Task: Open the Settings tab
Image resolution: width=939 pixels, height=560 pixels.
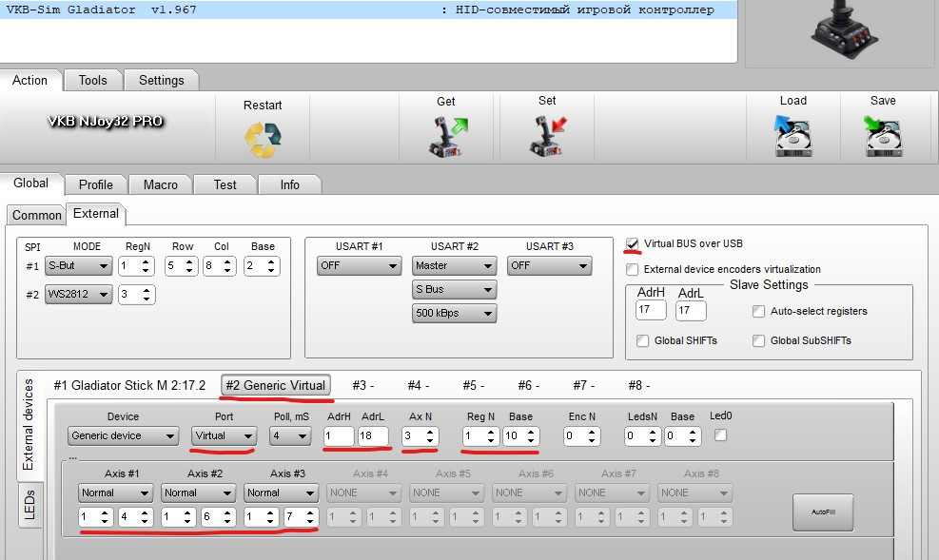Action: click(161, 81)
